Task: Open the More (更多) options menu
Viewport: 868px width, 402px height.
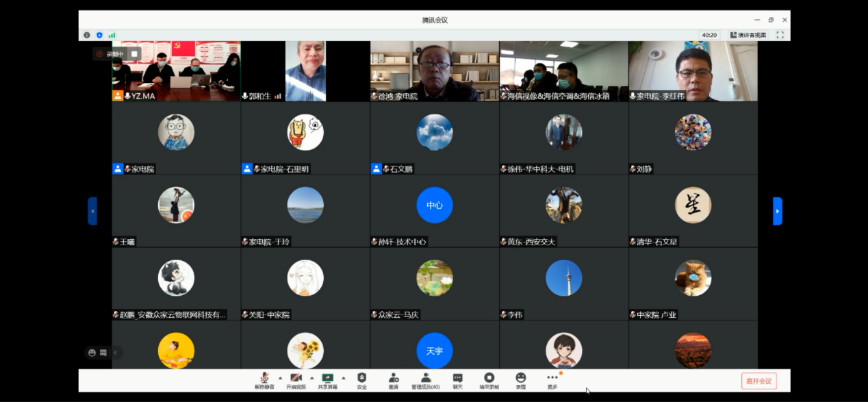Action: 552,380
